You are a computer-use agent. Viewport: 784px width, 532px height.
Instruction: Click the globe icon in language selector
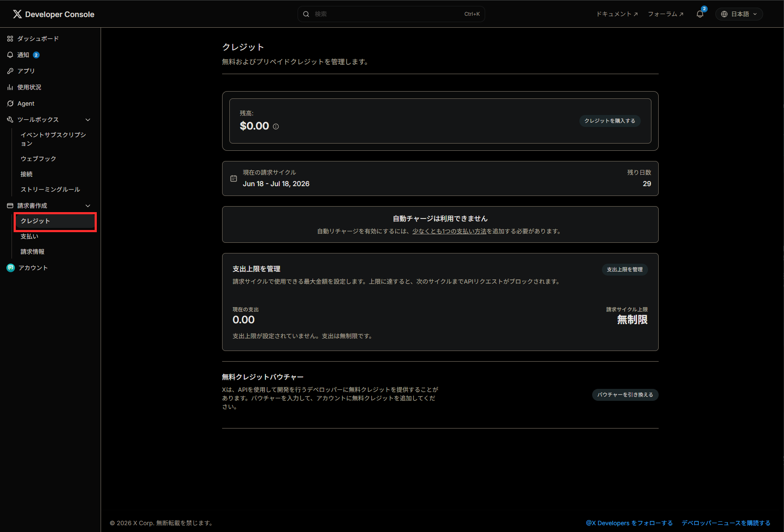724,14
